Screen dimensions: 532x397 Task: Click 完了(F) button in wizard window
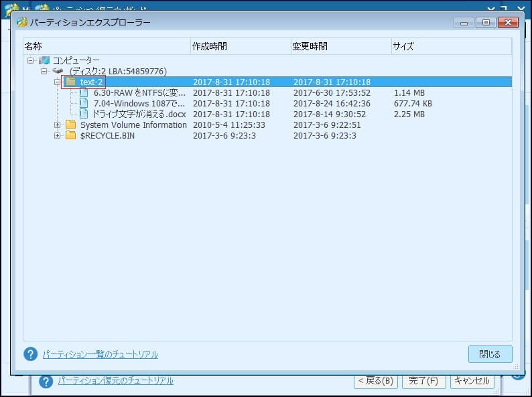pyautogui.click(x=423, y=381)
